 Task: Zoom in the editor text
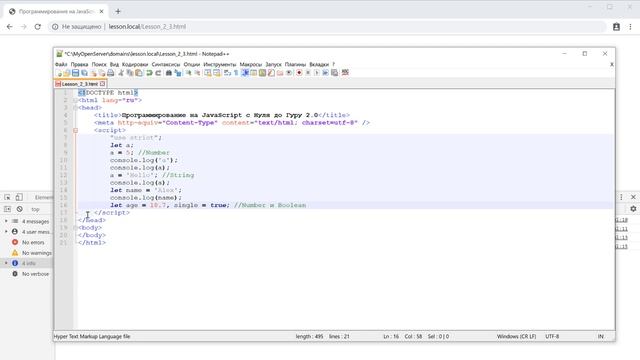189,73
